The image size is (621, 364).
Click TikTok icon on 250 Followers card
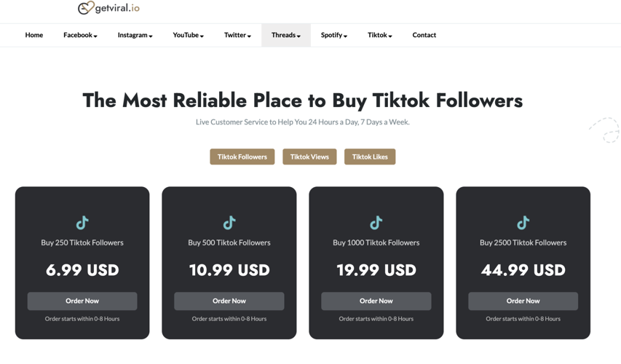82,223
